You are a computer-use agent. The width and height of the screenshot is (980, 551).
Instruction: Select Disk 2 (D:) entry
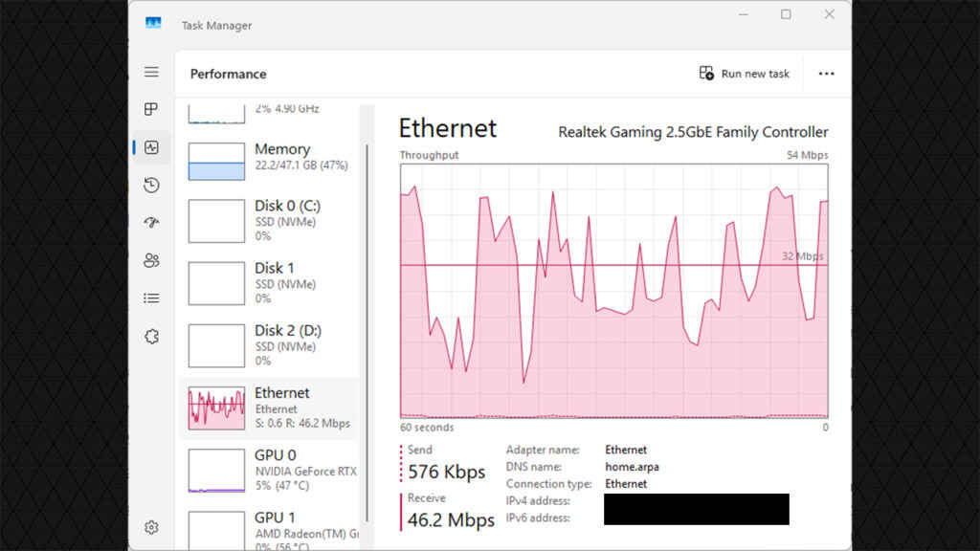(x=268, y=344)
